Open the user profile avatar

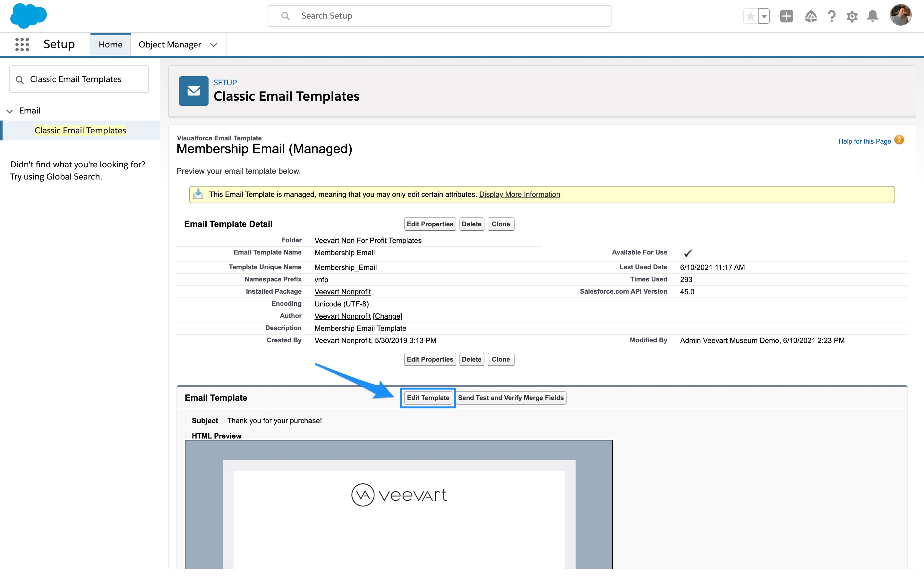click(900, 15)
